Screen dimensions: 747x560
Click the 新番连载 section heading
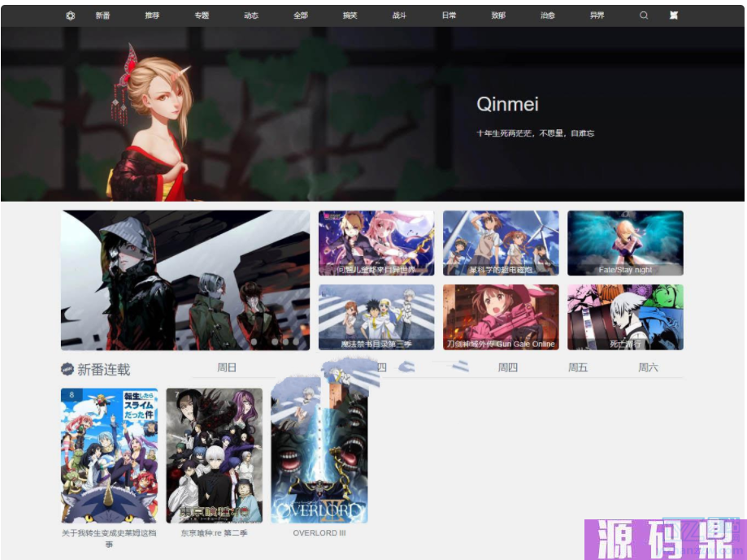click(x=104, y=370)
